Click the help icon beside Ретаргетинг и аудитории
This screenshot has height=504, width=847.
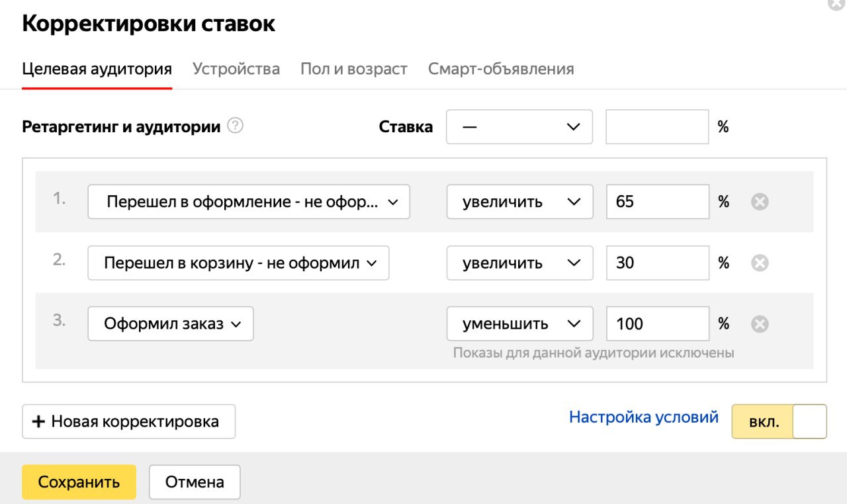(x=235, y=126)
